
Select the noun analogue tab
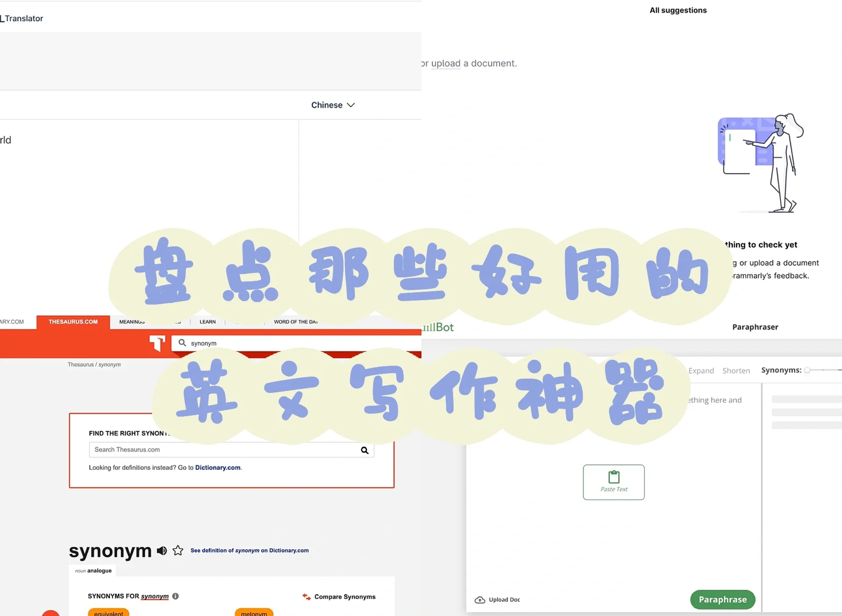click(x=93, y=571)
